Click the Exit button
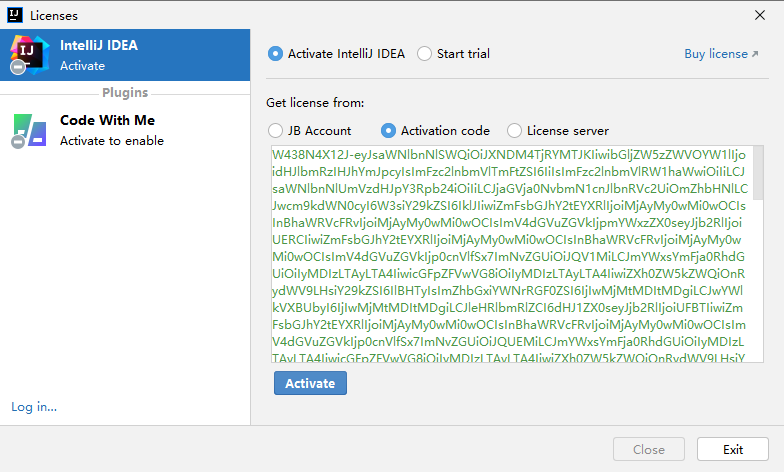This screenshot has width=784, height=472. click(x=733, y=449)
